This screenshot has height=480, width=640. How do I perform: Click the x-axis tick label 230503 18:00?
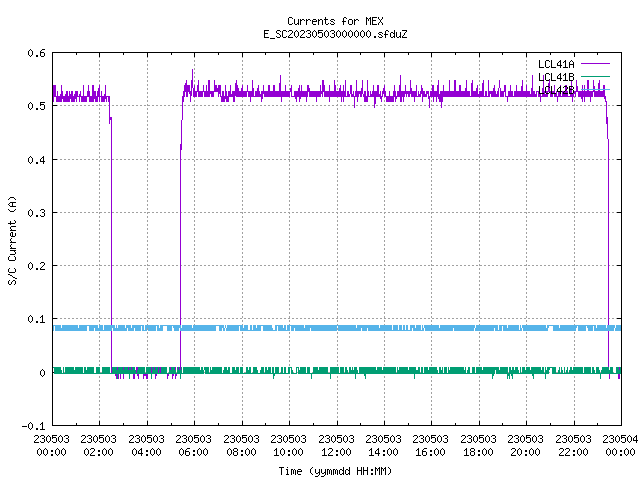[x=478, y=446]
